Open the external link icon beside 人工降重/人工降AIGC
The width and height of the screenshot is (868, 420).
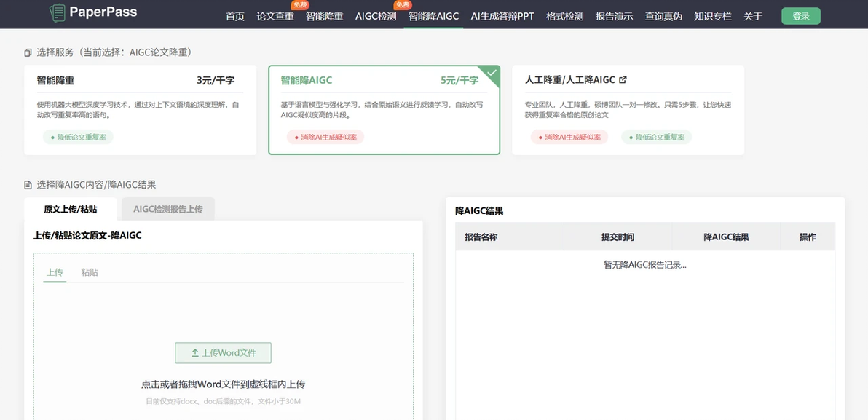(623, 79)
